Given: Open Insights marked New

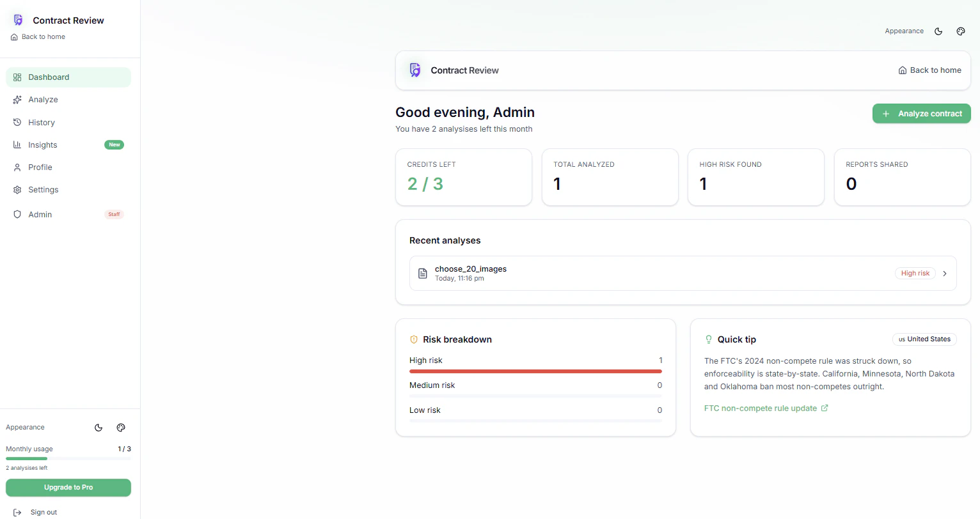Looking at the screenshot, I should (x=68, y=145).
